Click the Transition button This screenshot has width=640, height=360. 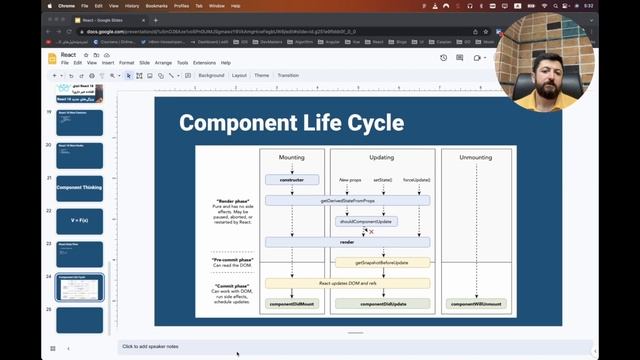pos(288,76)
